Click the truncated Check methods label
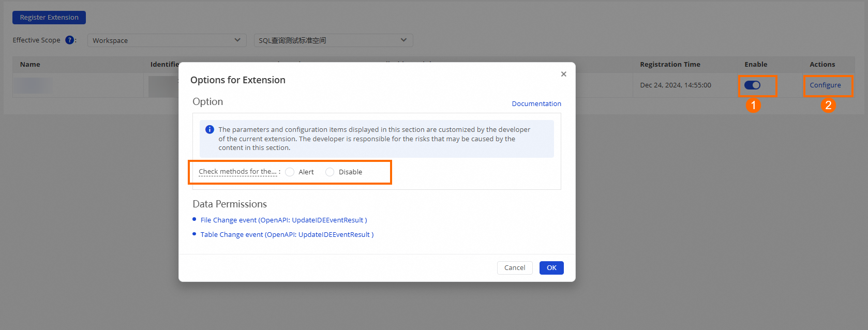This screenshot has height=330, width=868. pos(237,172)
